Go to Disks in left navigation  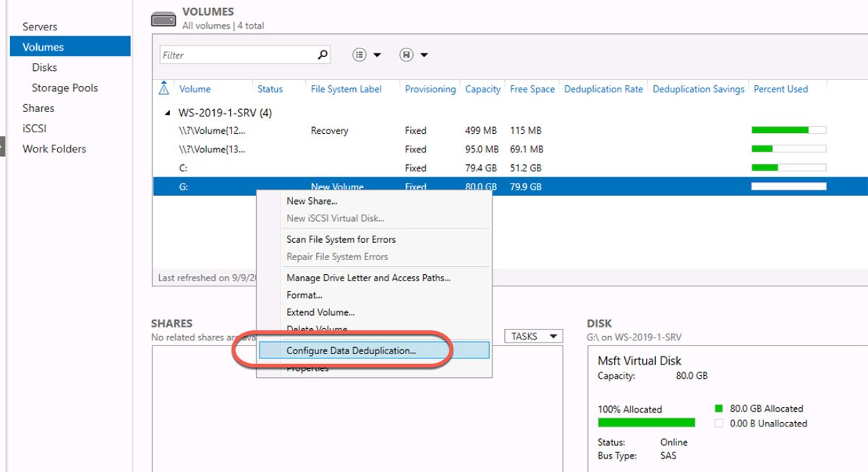(44, 67)
